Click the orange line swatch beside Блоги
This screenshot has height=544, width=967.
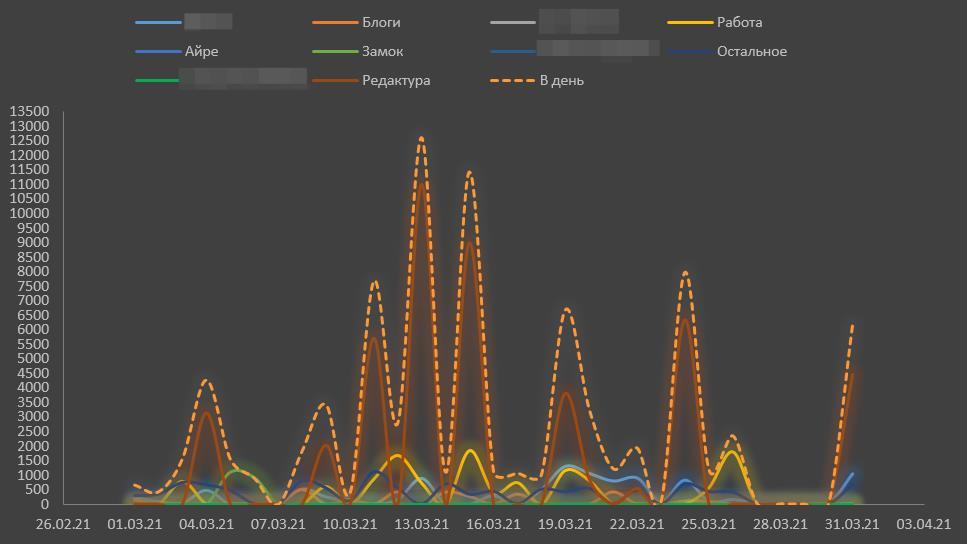335,22
